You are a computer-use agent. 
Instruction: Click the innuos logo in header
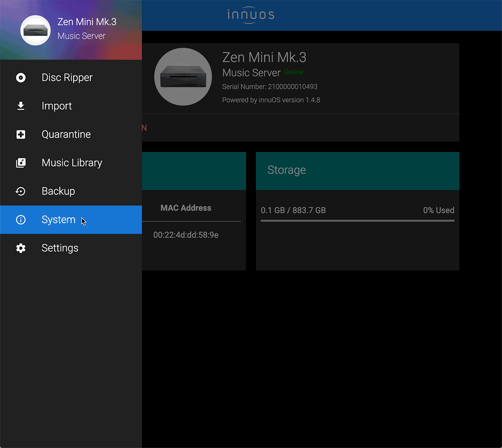click(251, 15)
